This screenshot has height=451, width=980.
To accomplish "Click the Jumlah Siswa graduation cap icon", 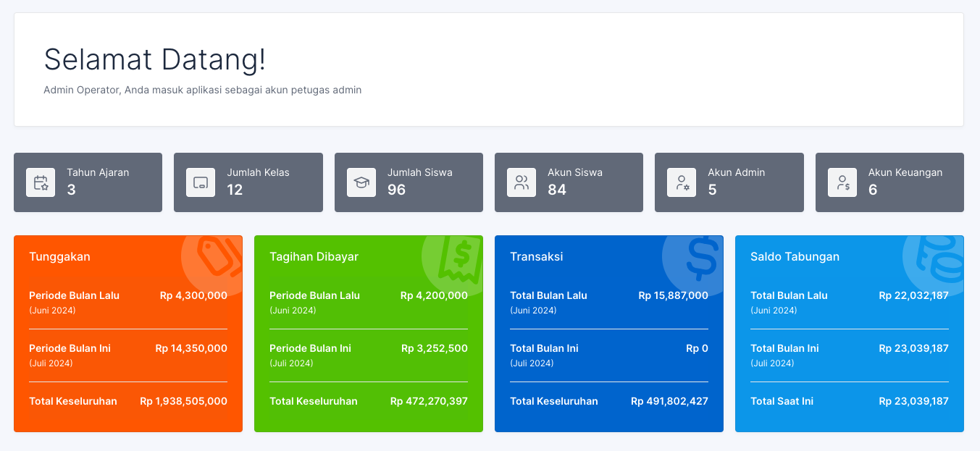I will click(x=361, y=182).
